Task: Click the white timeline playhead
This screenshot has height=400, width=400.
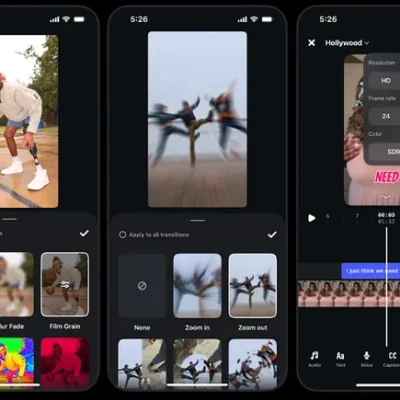Action: pyautogui.click(x=387, y=287)
